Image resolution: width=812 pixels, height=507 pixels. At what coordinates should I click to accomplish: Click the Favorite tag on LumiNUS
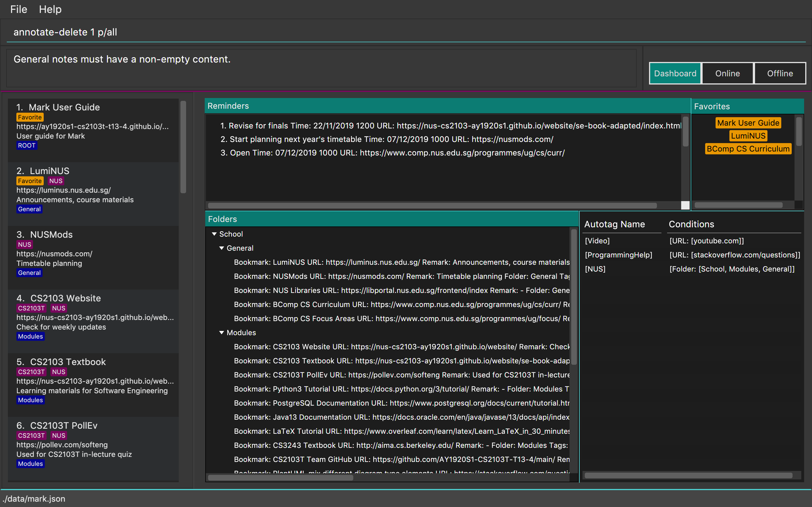pyautogui.click(x=30, y=181)
